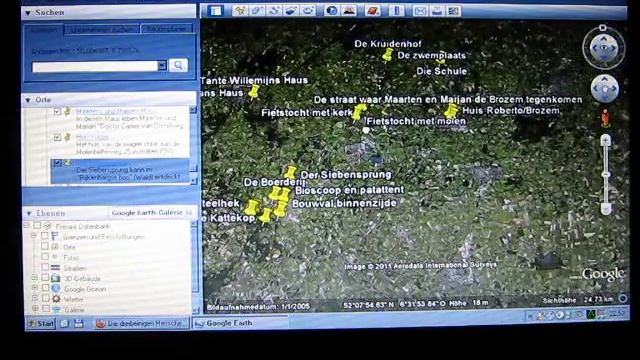Image resolution: width=640 pixels, height=360 pixels.
Task: Click the Add Placemark pushpin toolbar icon
Action: 240,11
